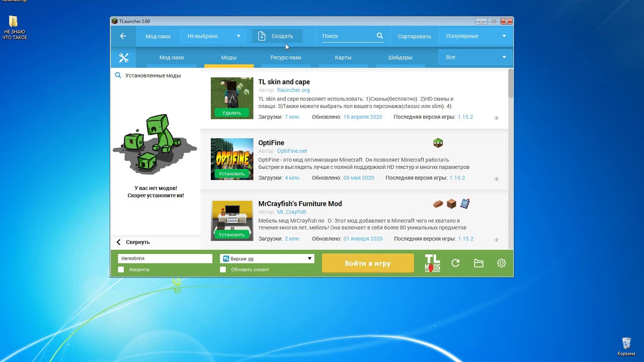644x362 pixels.
Task: Click the TL Mods logo icon
Action: coord(432,263)
